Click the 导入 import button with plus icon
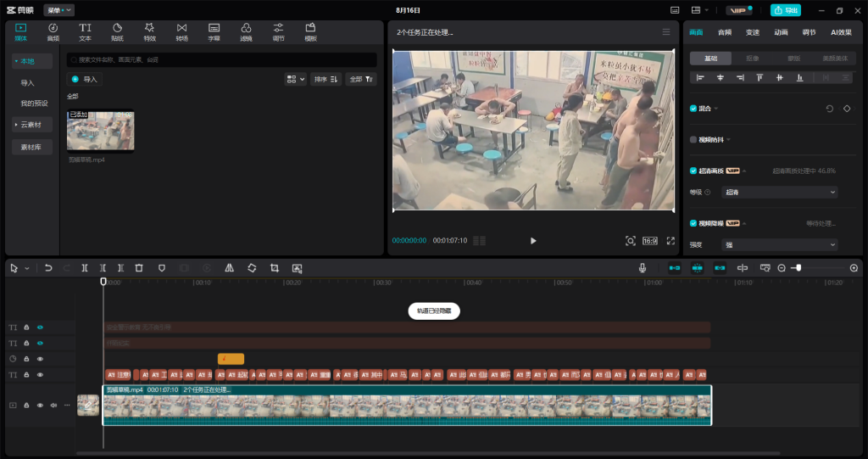This screenshot has width=868, height=459. click(x=84, y=79)
